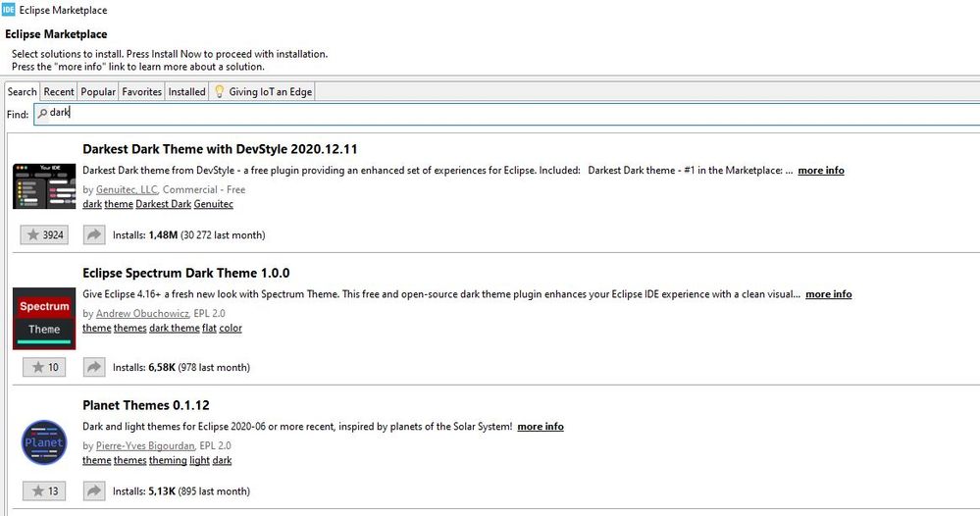Screen dimensions: 980x516
Task: Focus the Find input field containing dark
Action: (506, 113)
